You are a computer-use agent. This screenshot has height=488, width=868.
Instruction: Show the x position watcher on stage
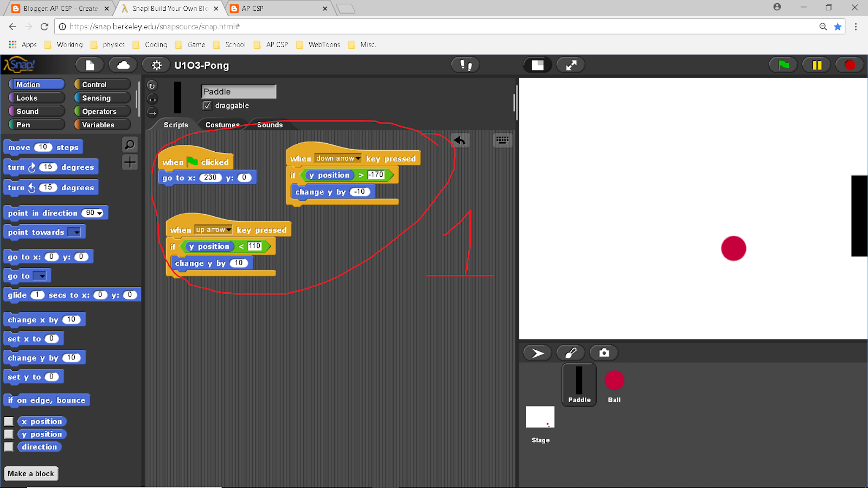(x=9, y=421)
